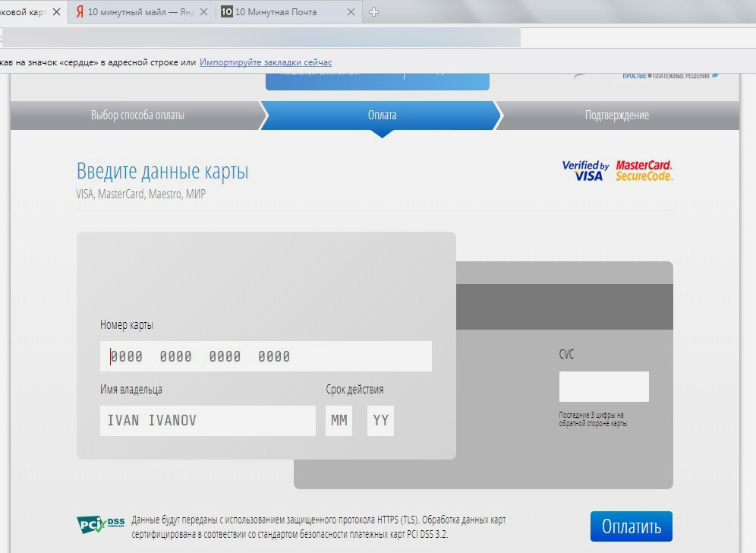Image resolution: width=756 pixels, height=553 pixels.
Task: Select the YY expiry year field
Action: pyautogui.click(x=380, y=421)
